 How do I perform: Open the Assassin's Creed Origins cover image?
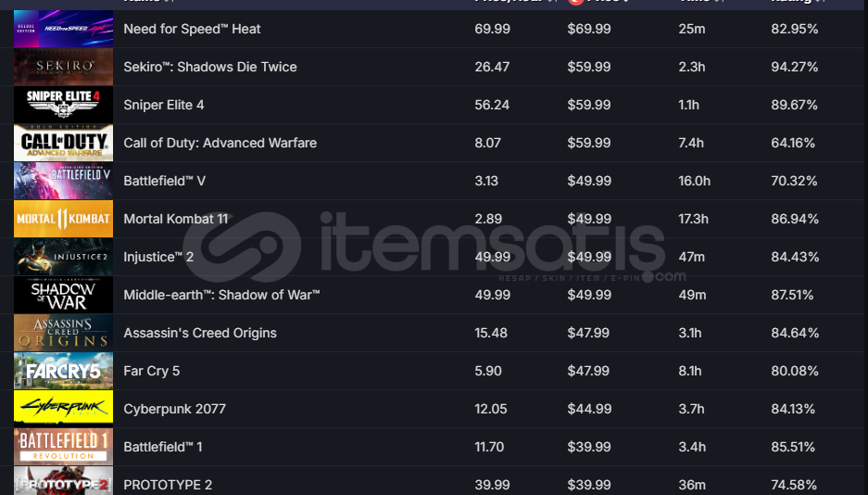tap(63, 333)
